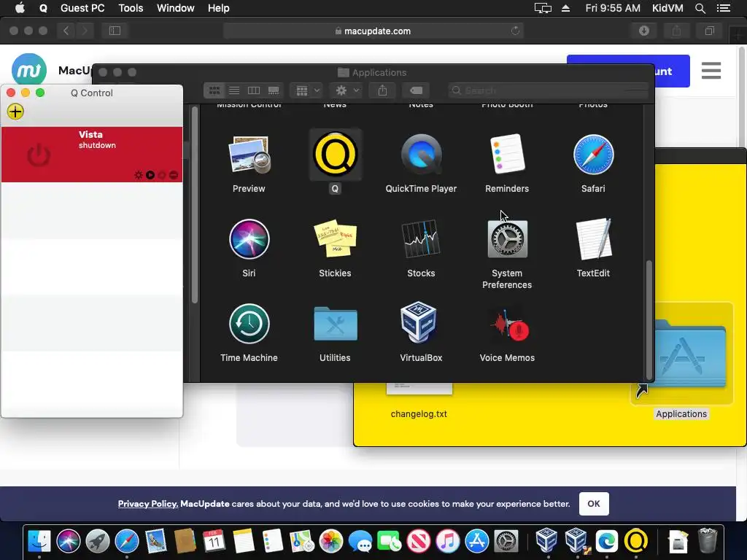
Task: Open the Q application menu
Action: pyautogui.click(x=43, y=8)
